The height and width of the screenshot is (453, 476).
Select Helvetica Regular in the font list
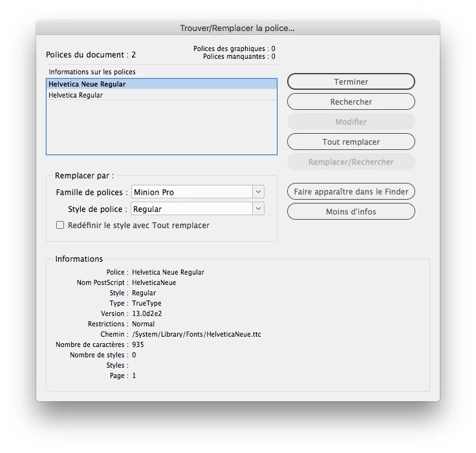pyautogui.click(x=162, y=95)
